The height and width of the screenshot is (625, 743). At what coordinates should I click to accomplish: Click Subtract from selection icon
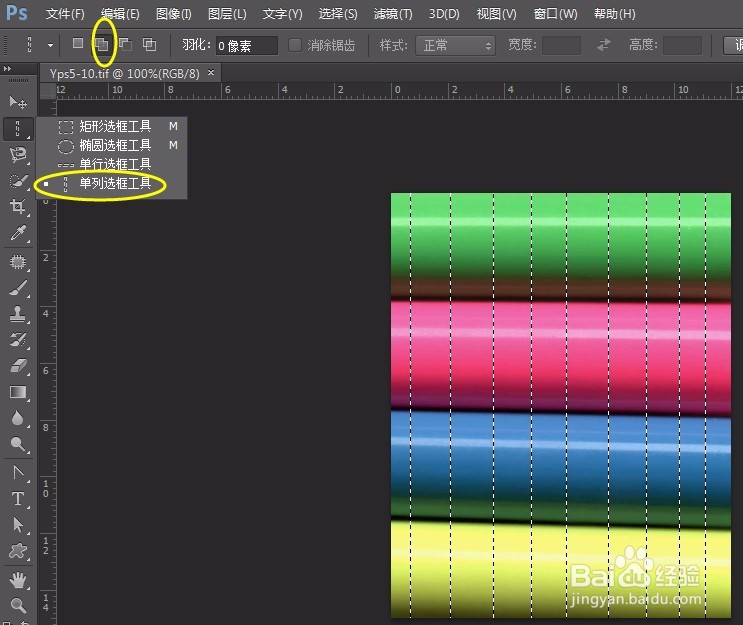click(x=125, y=45)
